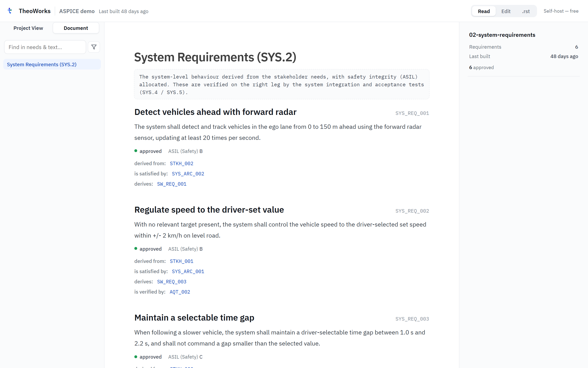This screenshot has height=368, width=588.
Task: Click the 02-system-requirements panel title
Action: [x=502, y=35]
